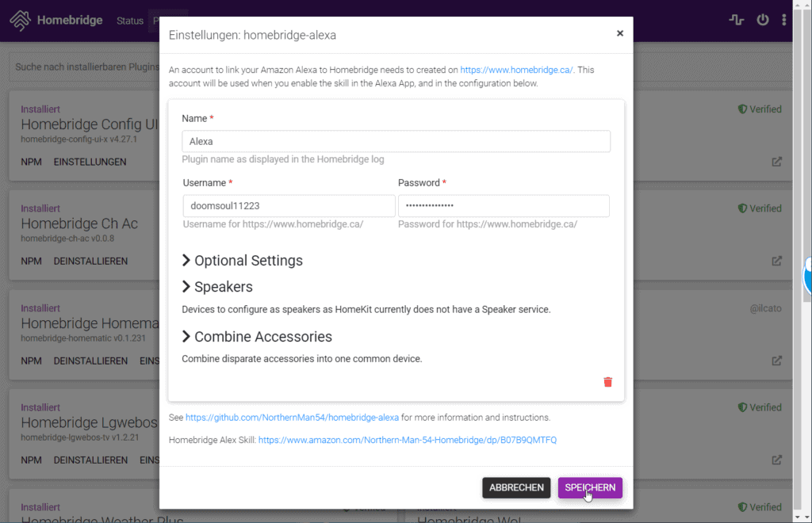Open NPM link for Homebridge Lgwebos
This screenshot has height=523, width=812.
click(31, 460)
